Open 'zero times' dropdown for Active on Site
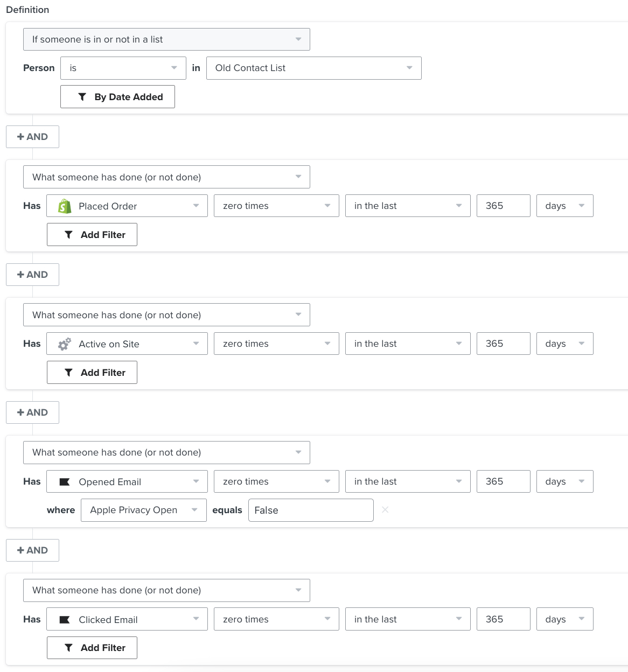628x672 pixels. pyautogui.click(x=276, y=344)
